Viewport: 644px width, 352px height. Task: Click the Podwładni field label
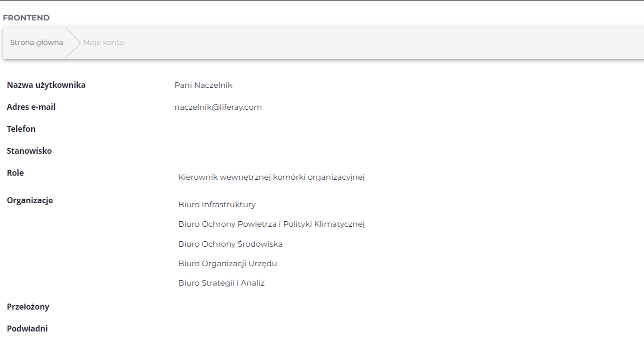[x=27, y=329]
